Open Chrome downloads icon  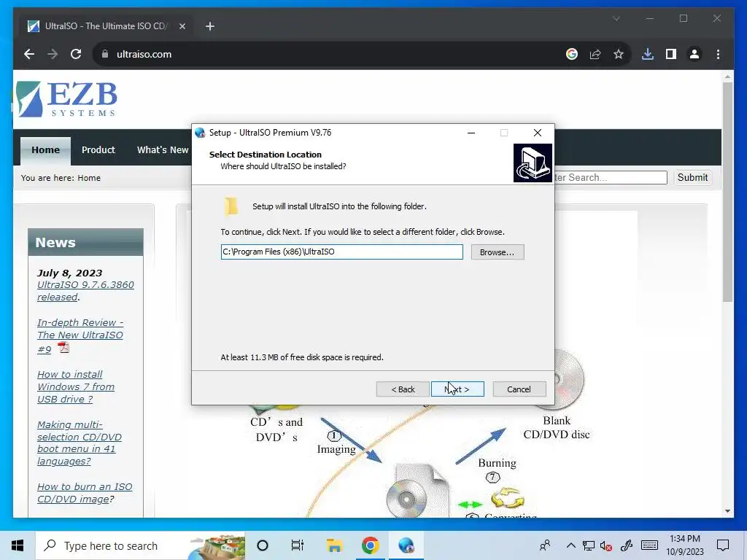[648, 54]
